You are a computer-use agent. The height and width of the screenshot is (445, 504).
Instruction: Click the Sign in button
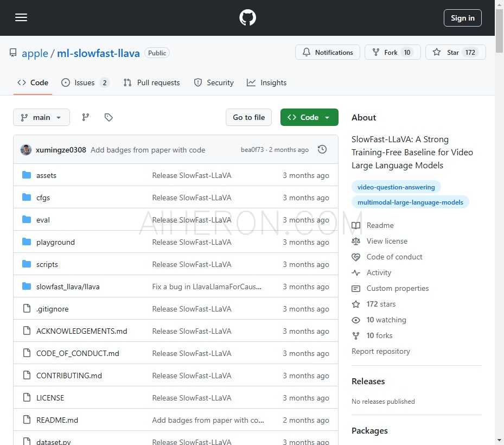click(x=463, y=18)
